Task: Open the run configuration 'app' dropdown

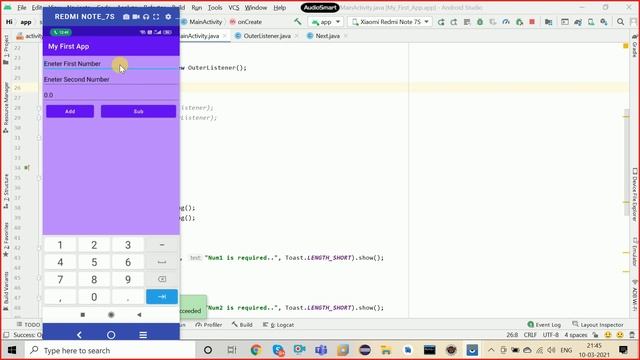Action: point(326,22)
